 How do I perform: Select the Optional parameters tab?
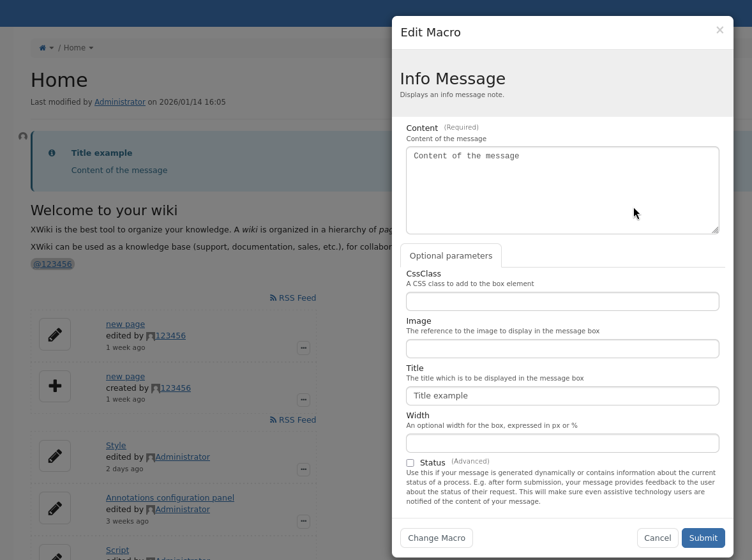tap(451, 256)
